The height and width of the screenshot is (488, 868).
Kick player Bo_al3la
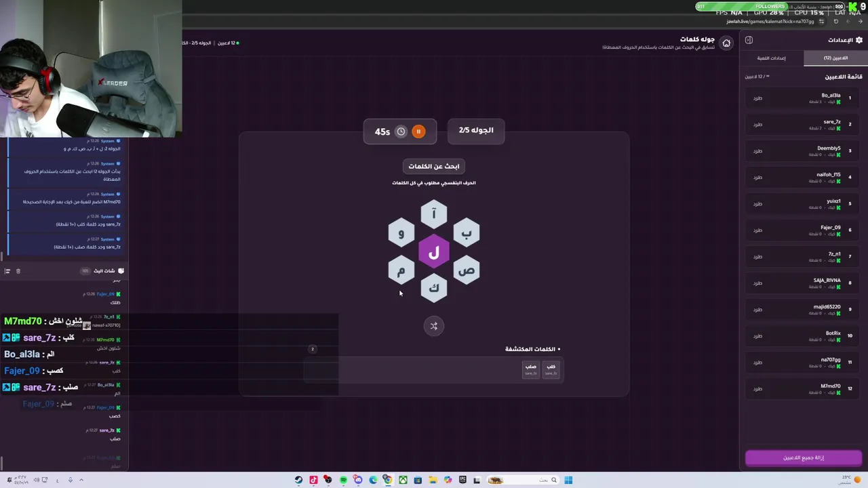(x=757, y=98)
